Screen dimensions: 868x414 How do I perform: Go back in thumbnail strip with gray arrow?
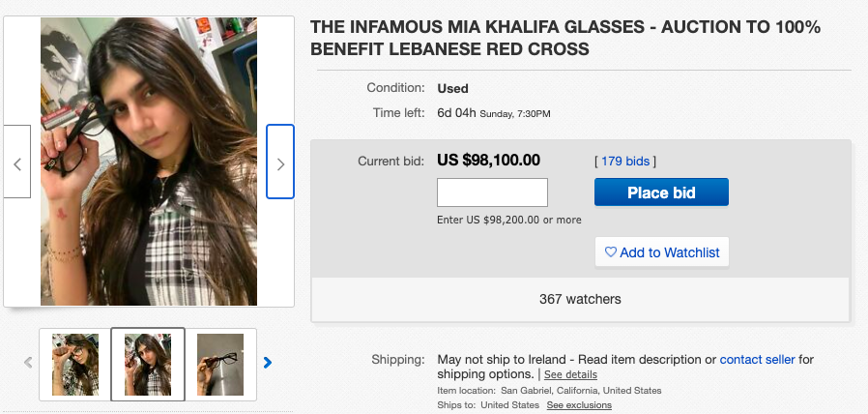tap(28, 363)
